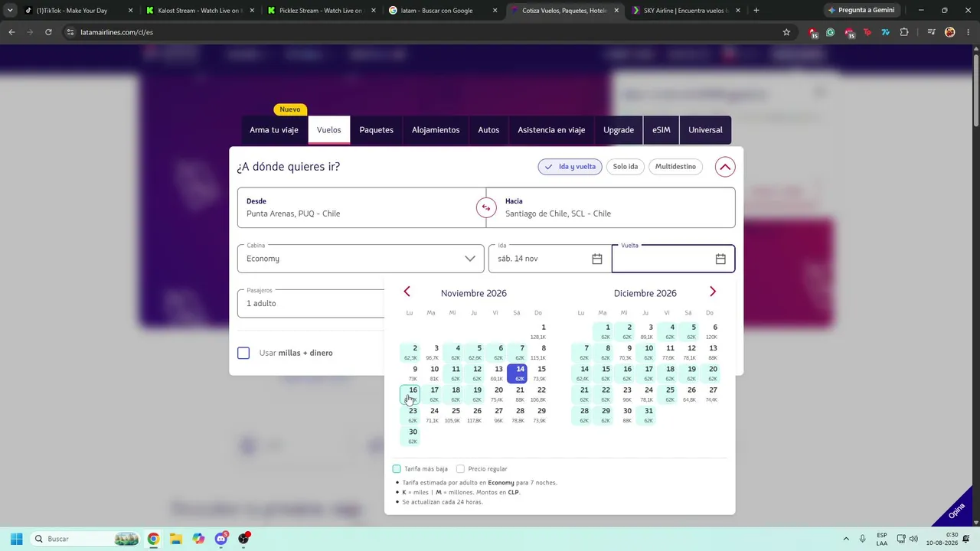This screenshot has height=551, width=980.
Task: Open the Upgrade tab
Action: click(x=619, y=130)
